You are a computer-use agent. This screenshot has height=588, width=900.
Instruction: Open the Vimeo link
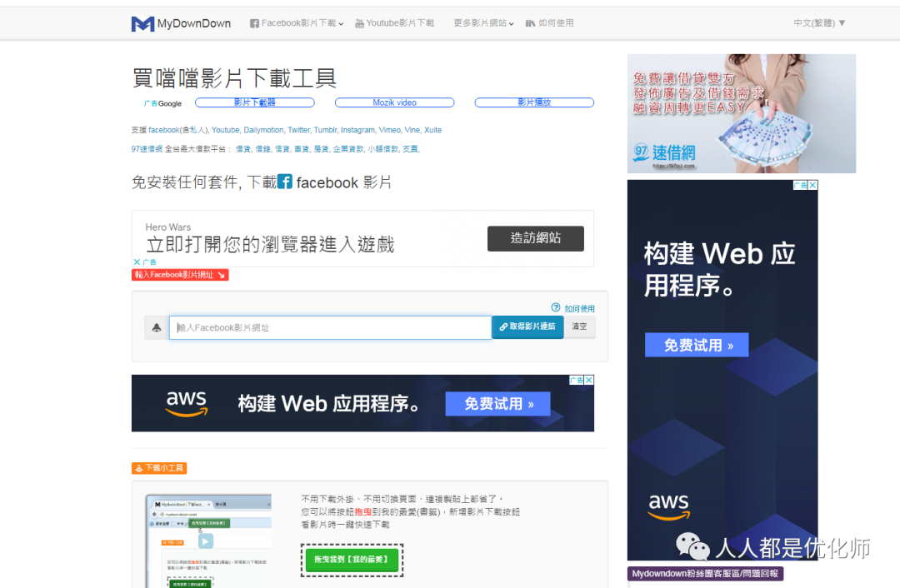(x=390, y=130)
